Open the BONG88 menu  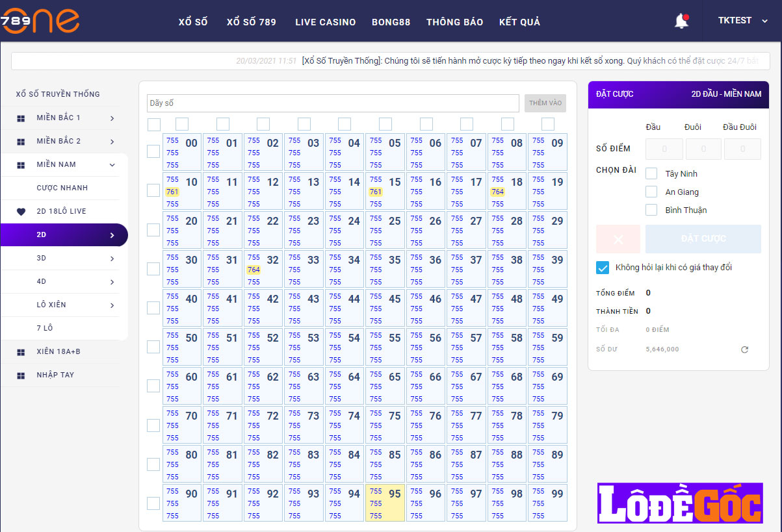click(391, 22)
